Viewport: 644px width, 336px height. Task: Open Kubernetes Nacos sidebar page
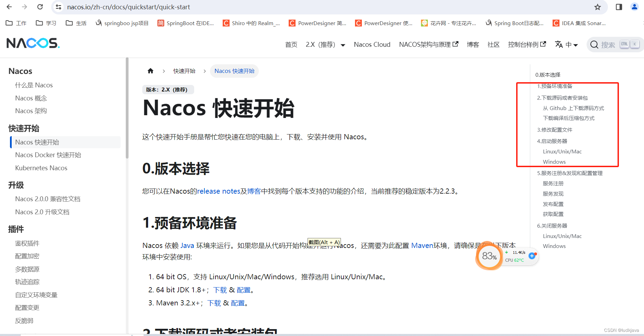click(41, 168)
